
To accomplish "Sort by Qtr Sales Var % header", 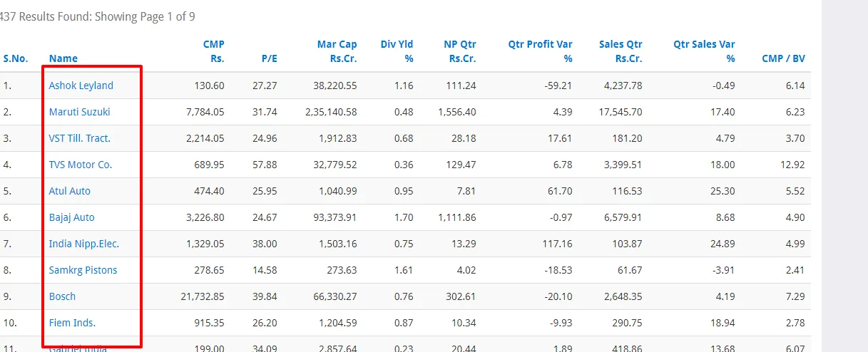I will (704, 51).
